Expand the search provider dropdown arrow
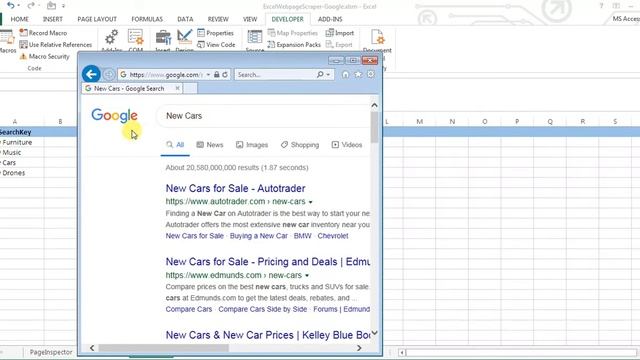Screen dimensions: 640x360 coord(328,75)
